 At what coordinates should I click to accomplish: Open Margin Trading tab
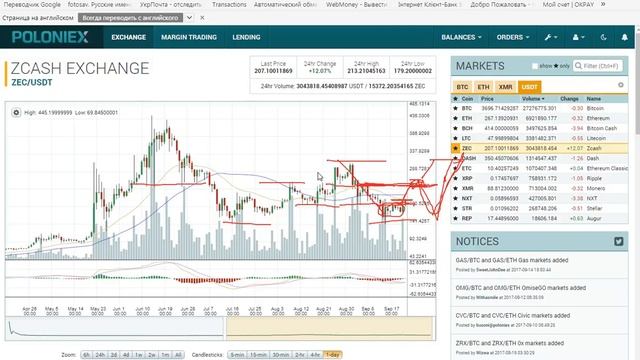pos(189,37)
